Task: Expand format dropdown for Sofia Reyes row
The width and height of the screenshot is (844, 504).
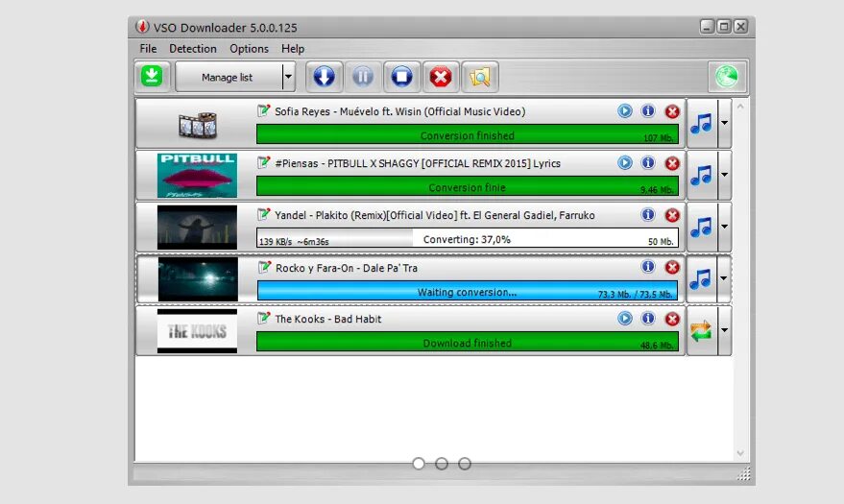Action: point(725,123)
